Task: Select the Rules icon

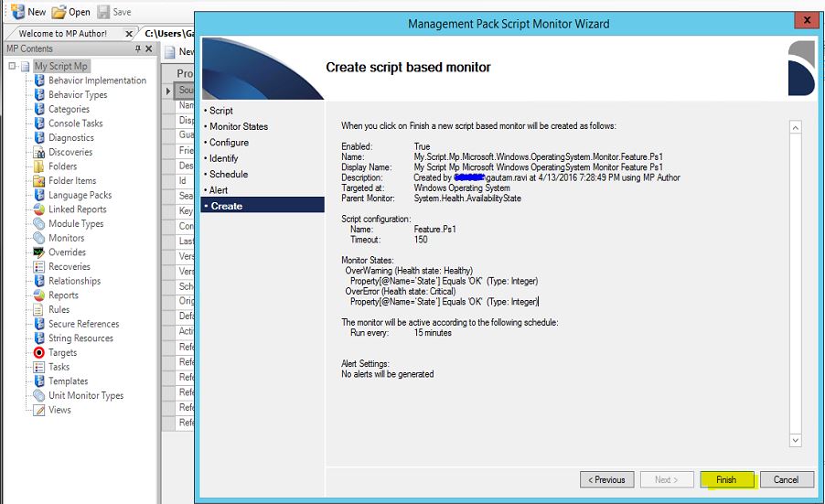Action: pyautogui.click(x=39, y=309)
